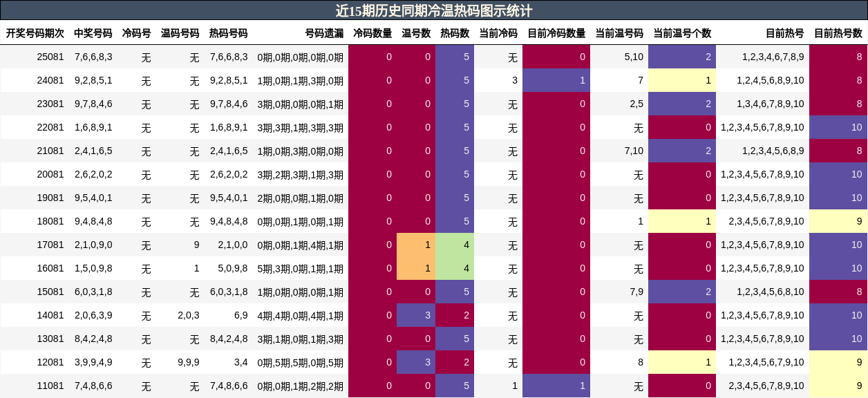This screenshot has height=398, width=868.
Task: Select the yellow cell showing 9 for 18081
Action: (x=838, y=221)
